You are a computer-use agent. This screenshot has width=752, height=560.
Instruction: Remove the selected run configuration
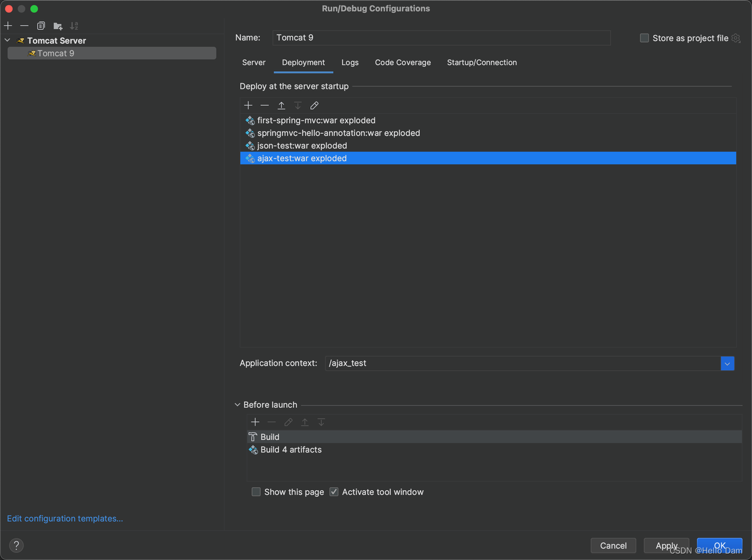(x=24, y=26)
